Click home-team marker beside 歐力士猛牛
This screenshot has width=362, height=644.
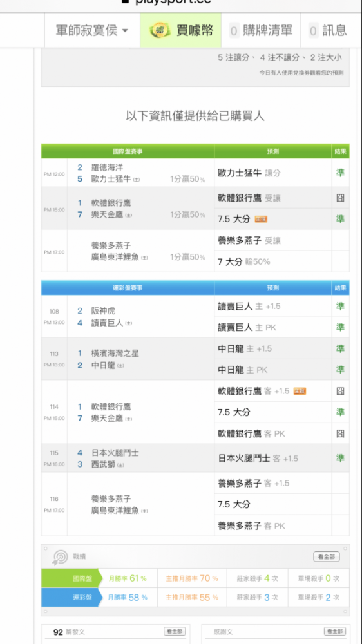tap(137, 180)
